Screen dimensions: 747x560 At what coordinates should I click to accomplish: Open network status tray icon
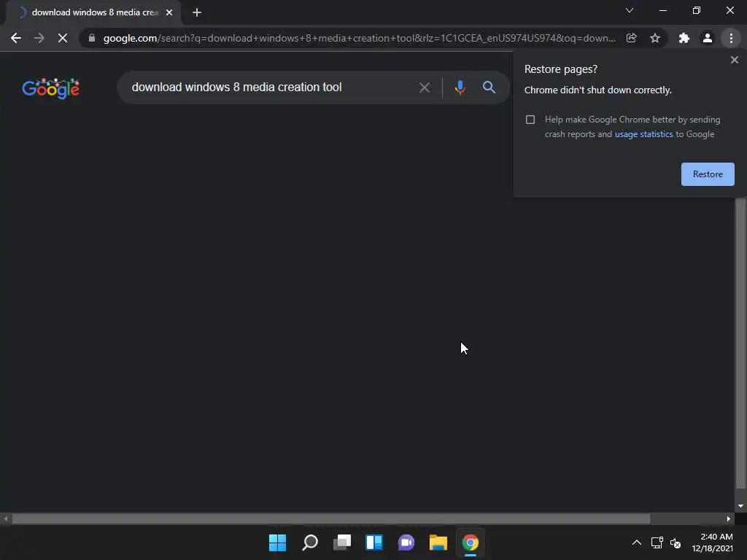[657, 542]
